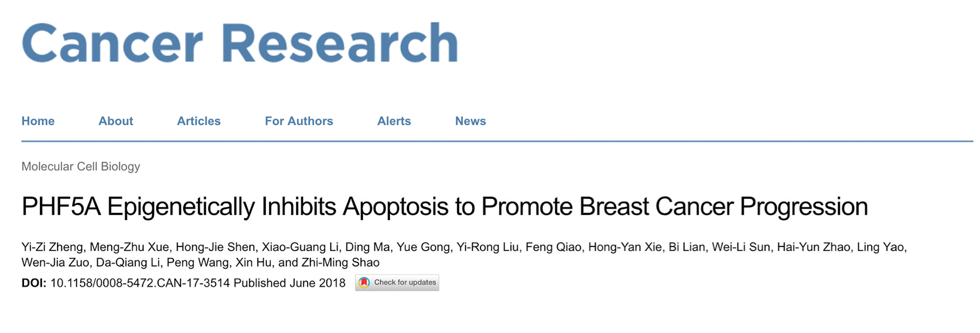Click the Cancer Research journal logo
This screenshot has height=333, width=980.
(x=240, y=43)
